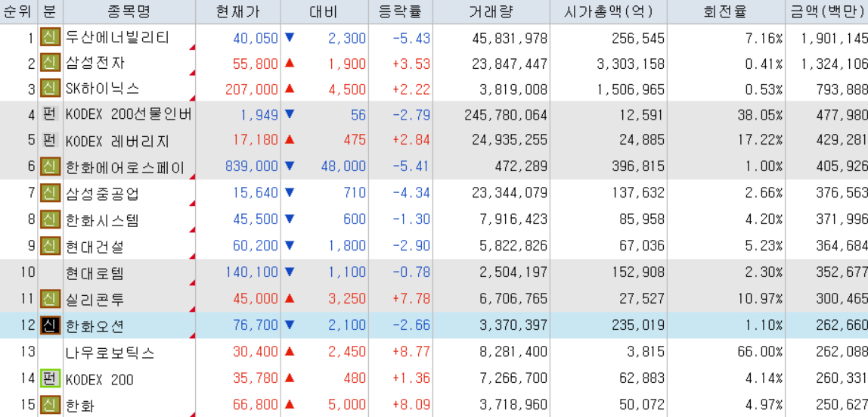Click the 신 badge for 실리콘투

coord(50,299)
